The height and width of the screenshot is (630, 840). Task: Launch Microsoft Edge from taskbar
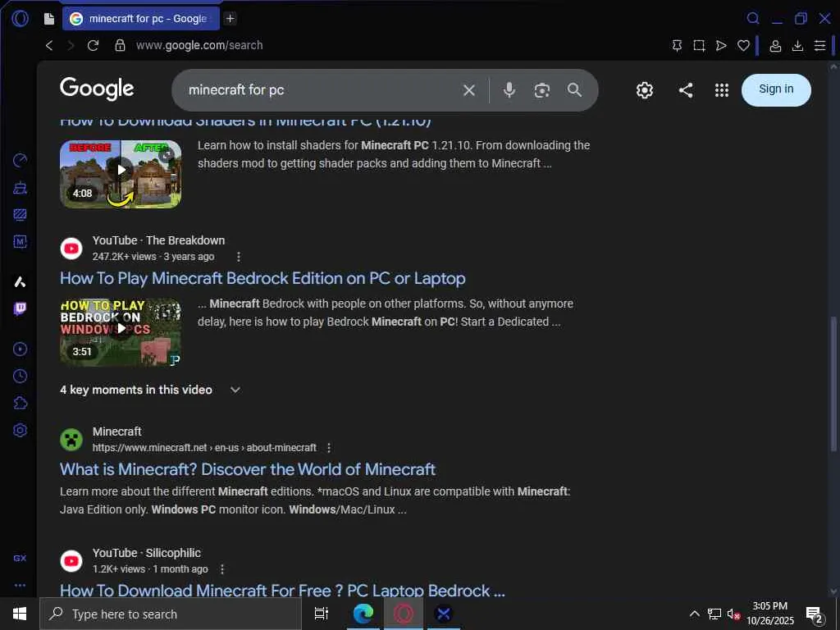[363, 614]
